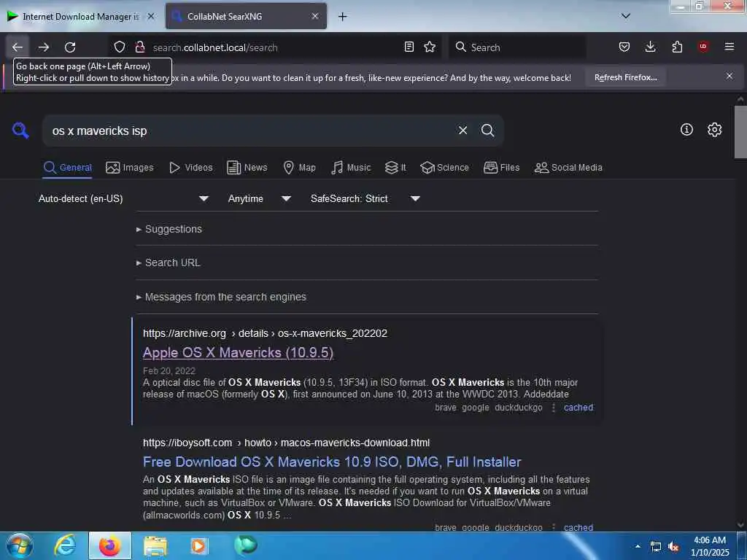The image size is (747, 560).
Task: Select the News search category
Action: point(247,168)
